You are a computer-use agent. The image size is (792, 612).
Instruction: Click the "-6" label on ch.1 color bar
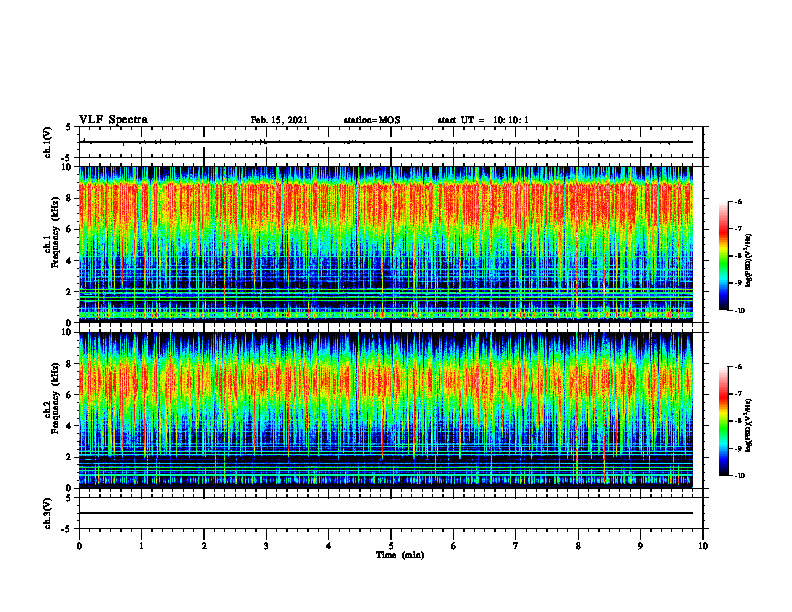(738, 202)
